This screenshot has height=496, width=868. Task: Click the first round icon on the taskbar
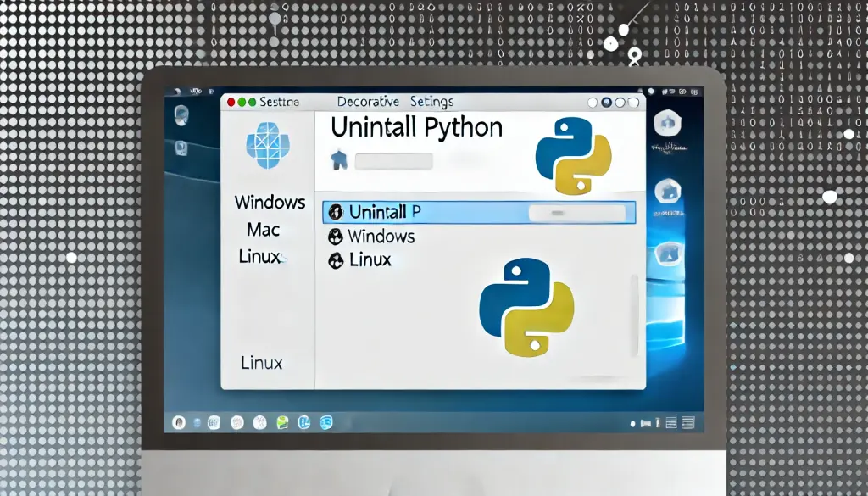click(x=179, y=421)
